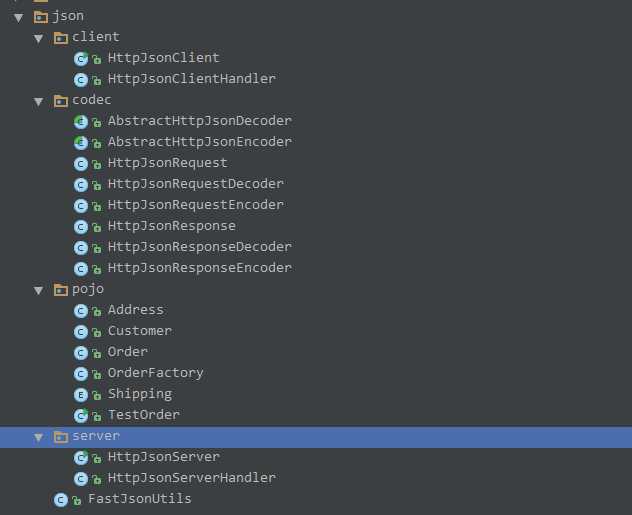Click the package folder icon for pojo

61,289
